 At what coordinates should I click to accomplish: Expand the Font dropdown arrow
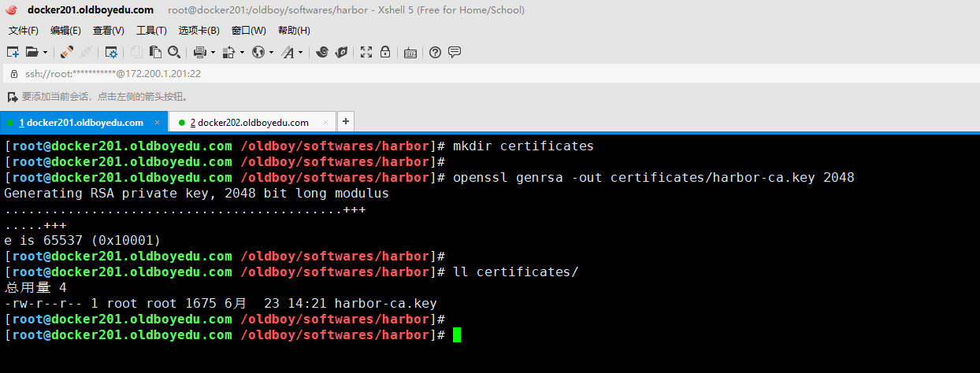[x=300, y=53]
